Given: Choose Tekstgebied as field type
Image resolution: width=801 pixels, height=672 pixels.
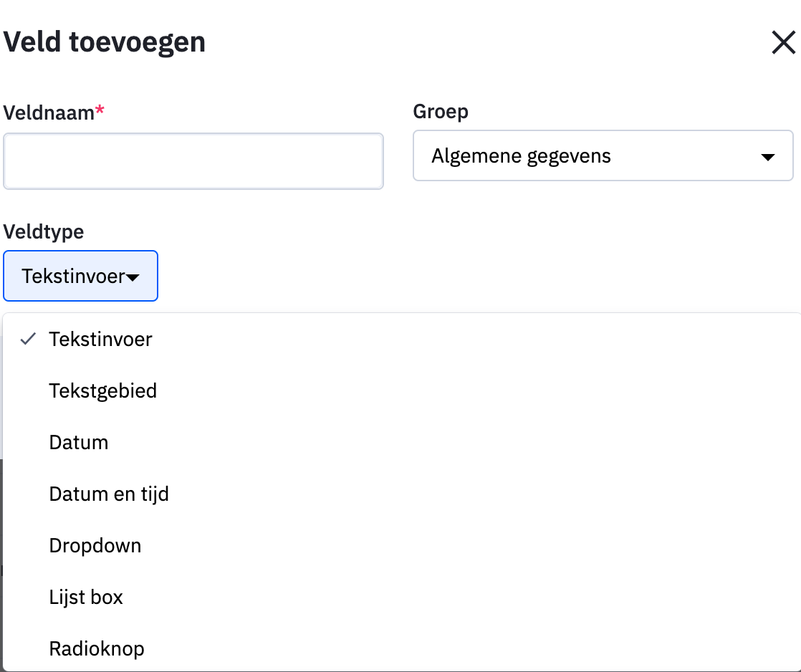Looking at the screenshot, I should [102, 390].
